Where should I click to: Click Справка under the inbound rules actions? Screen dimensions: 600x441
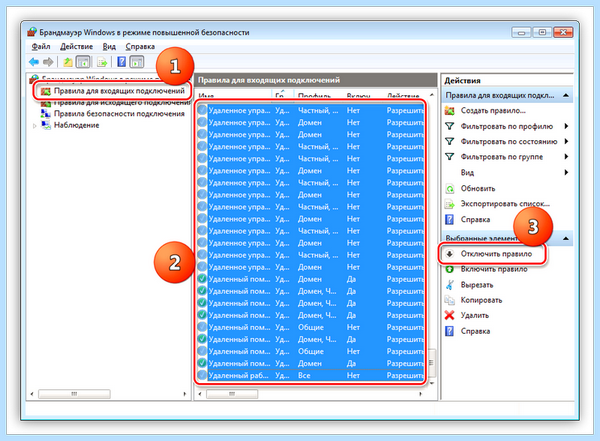click(475, 220)
